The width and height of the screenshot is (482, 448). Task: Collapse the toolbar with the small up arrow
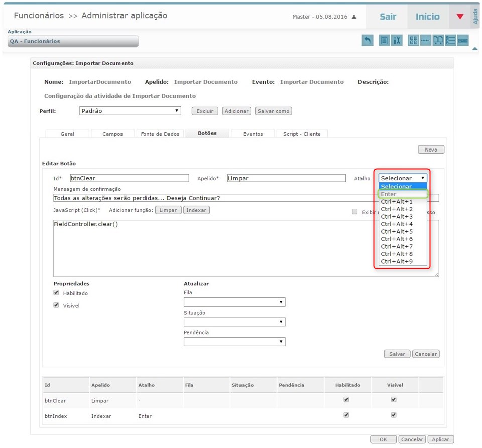pyautogui.click(x=475, y=49)
